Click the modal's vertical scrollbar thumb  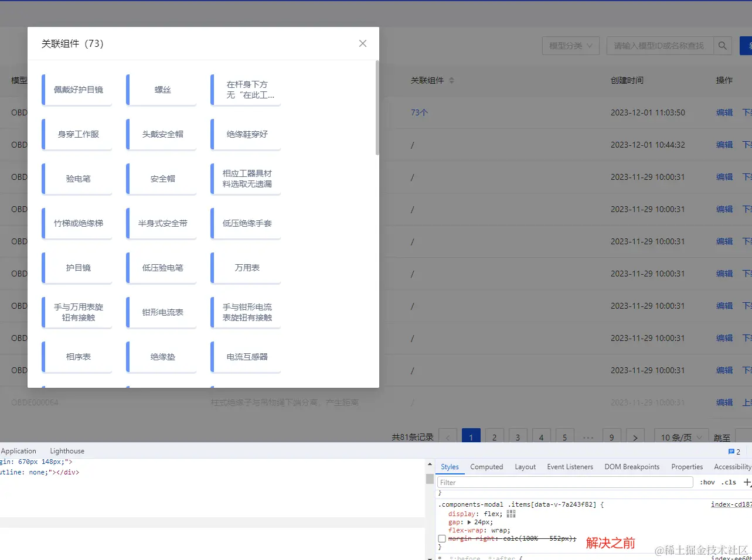point(377,108)
